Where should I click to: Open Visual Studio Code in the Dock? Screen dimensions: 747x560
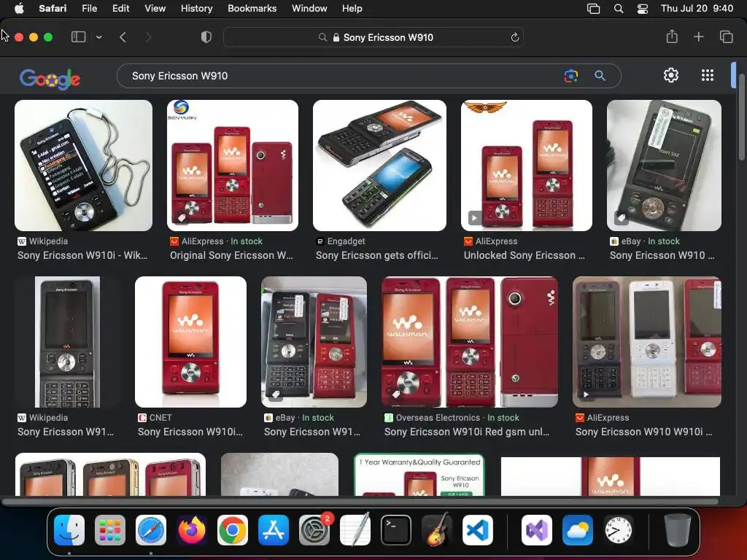pyautogui.click(x=477, y=530)
